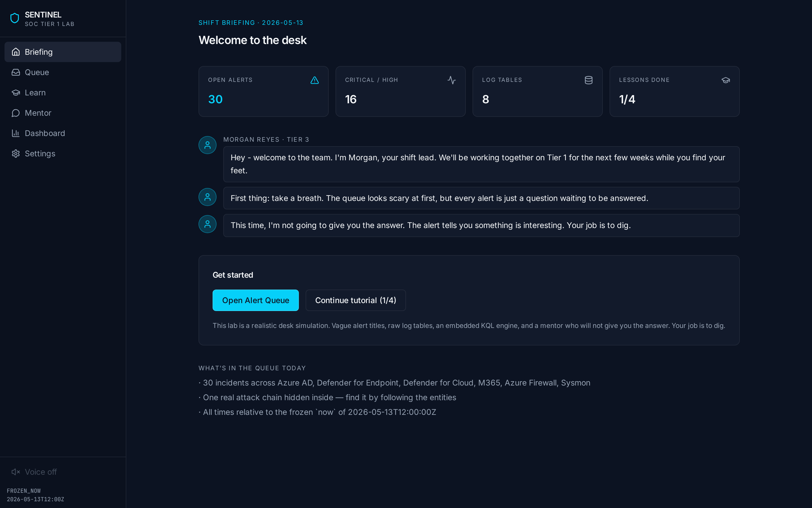Click the Mentor chat bubble icon

pos(16,113)
